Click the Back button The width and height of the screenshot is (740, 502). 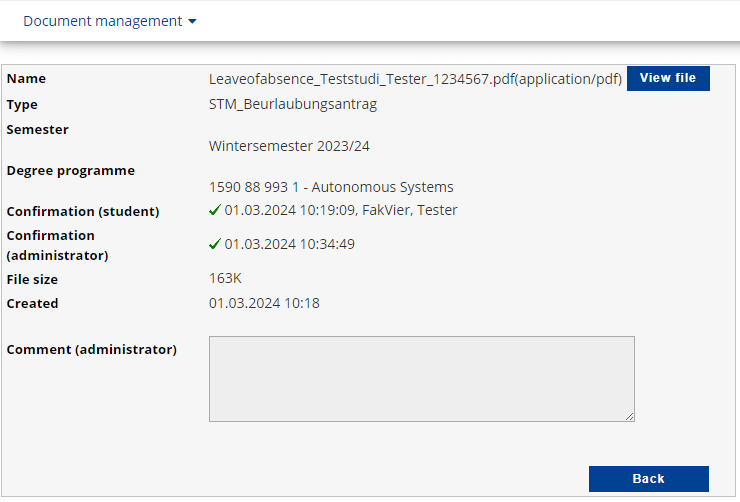pyautogui.click(x=648, y=479)
